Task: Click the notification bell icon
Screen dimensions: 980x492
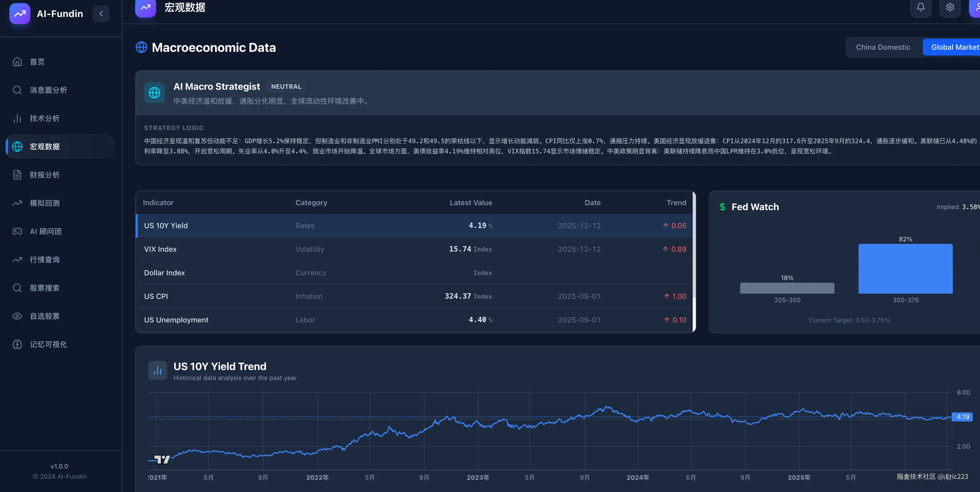Action: click(x=920, y=7)
